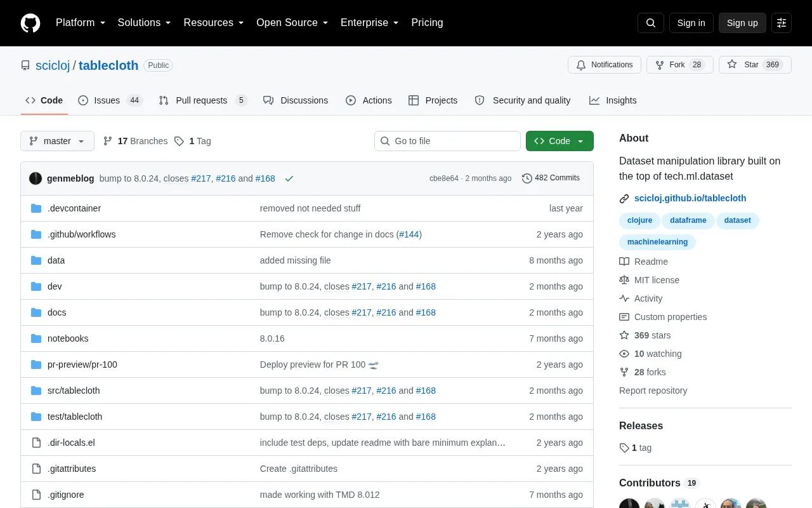
Task: Select the machinelearning topic tag
Action: click(657, 242)
